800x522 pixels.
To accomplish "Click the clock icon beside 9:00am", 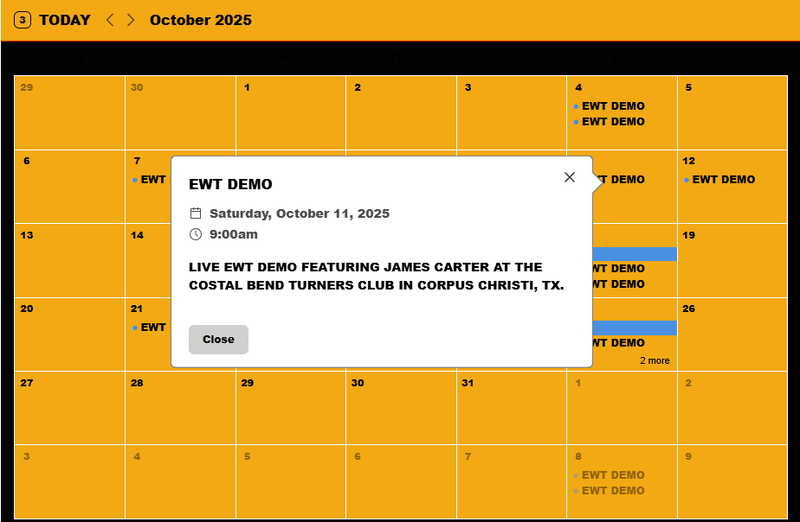I will tap(196, 234).
